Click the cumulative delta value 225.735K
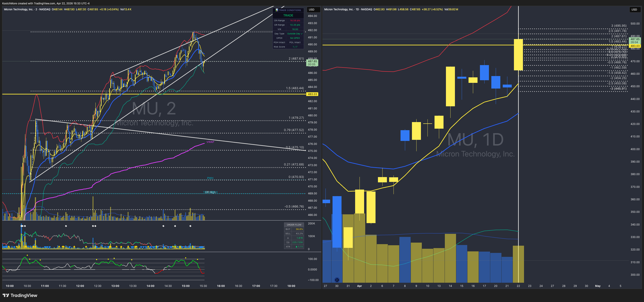Screen dimensions: 644x302 (297, 242)
